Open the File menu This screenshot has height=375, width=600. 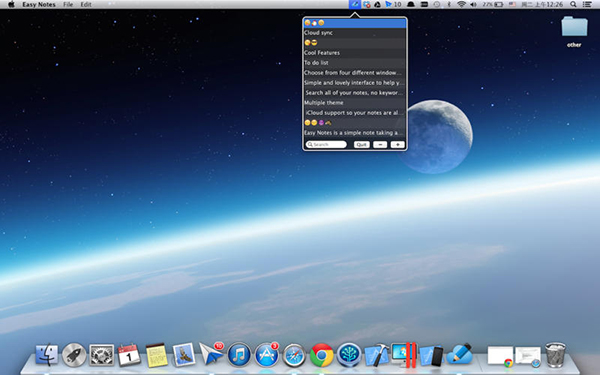coord(68,5)
